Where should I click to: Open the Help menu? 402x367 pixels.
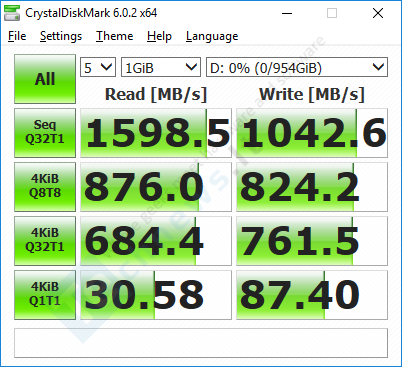[159, 36]
